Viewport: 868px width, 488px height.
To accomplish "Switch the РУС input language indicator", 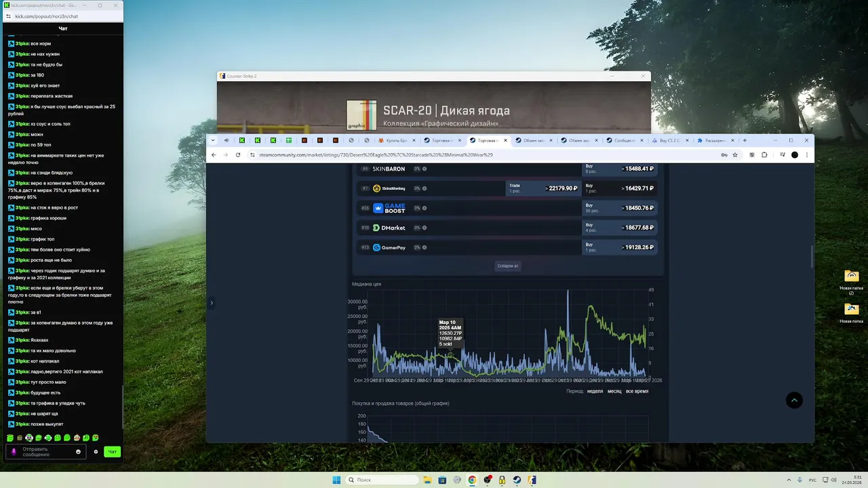I will pos(812,480).
